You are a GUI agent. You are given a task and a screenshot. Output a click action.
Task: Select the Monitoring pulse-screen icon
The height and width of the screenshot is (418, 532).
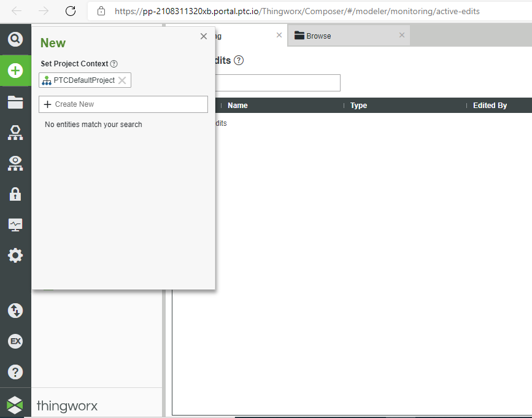coord(15,225)
